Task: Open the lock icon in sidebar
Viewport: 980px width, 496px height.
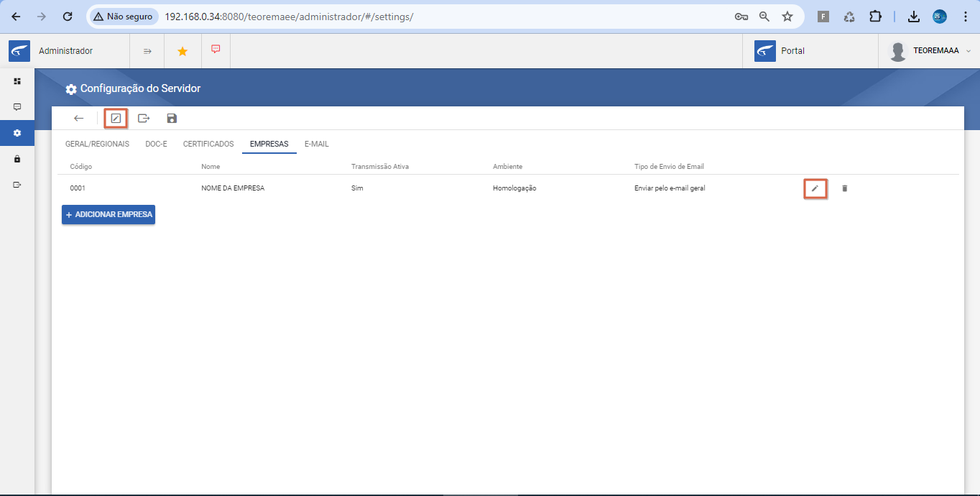Action: point(17,159)
